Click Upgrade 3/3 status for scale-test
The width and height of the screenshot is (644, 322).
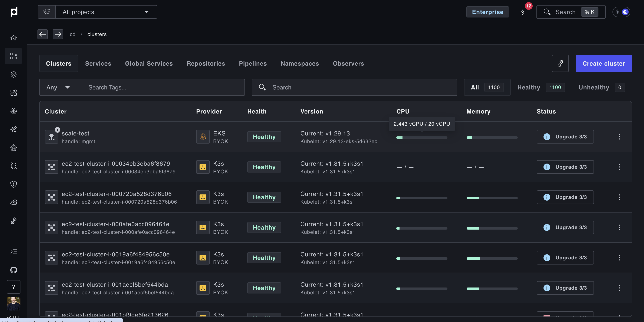(x=565, y=137)
